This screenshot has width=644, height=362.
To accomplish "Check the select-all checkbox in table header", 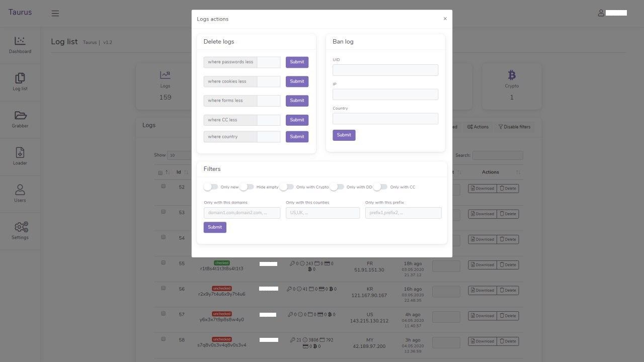I will pos(160,173).
